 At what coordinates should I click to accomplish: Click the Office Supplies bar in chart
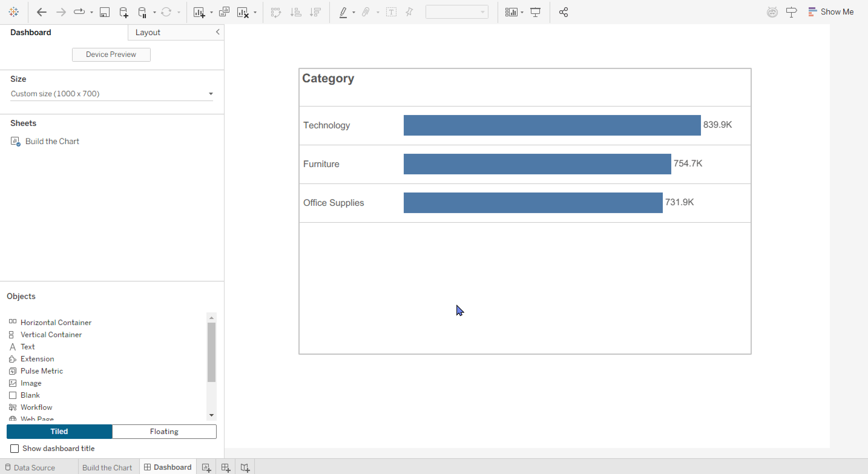(533, 203)
